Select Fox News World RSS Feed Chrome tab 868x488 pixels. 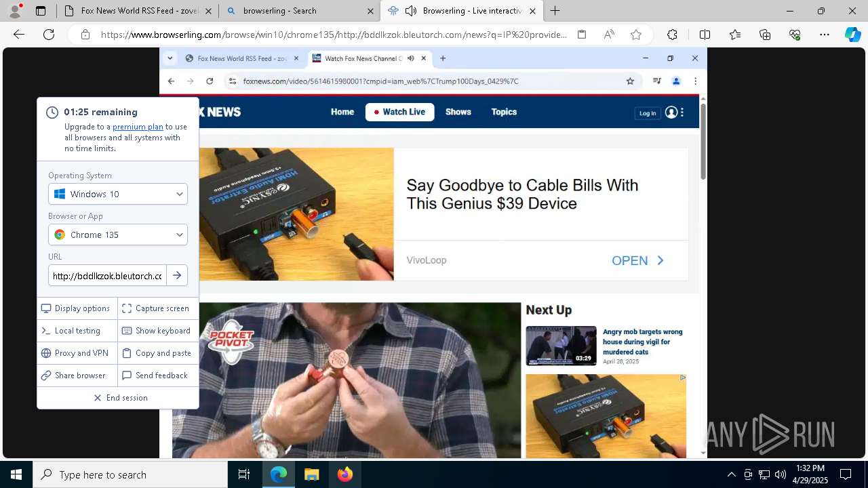point(241,58)
